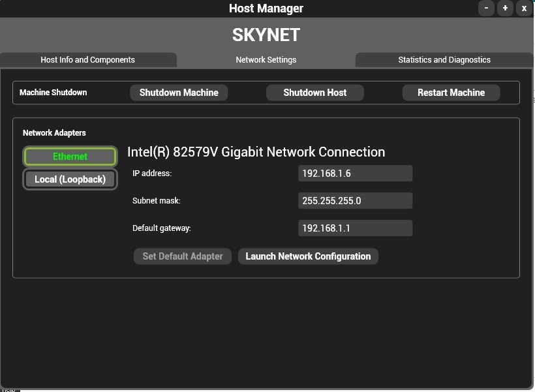Select the Ethernet network adapter
This screenshot has height=392, width=535.
coord(70,156)
